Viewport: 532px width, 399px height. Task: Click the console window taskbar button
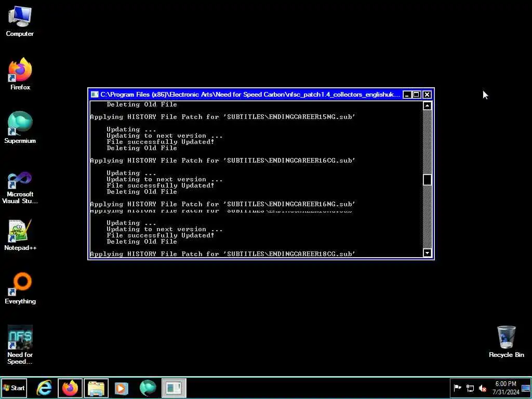click(x=174, y=388)
